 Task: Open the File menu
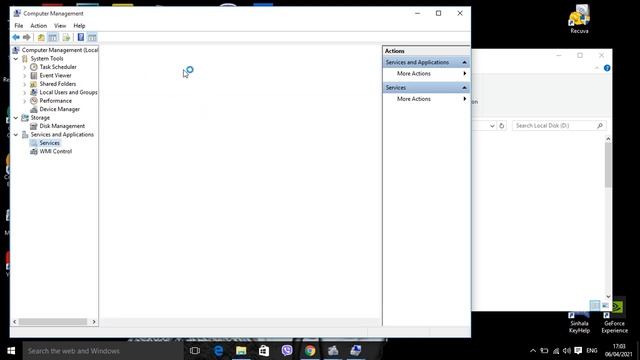(x=19, y=25)
